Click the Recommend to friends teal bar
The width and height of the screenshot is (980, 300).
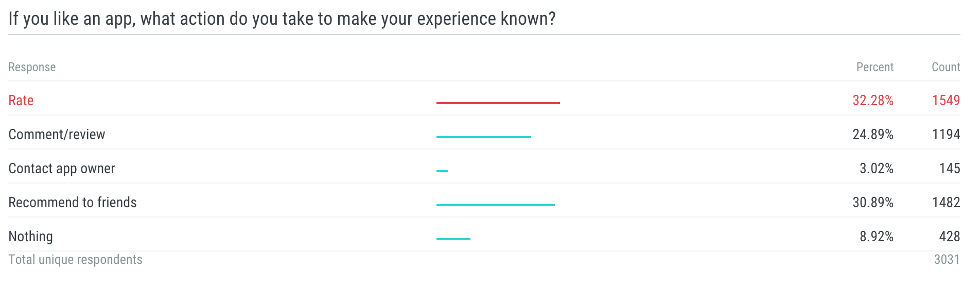pos(496,205)
